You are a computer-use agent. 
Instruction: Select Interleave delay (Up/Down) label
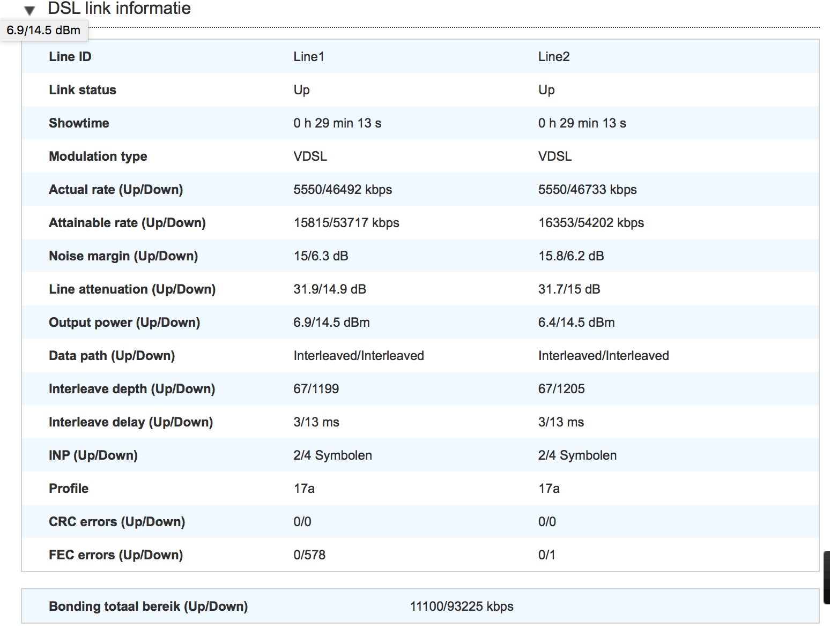click(x=131, y=422)
